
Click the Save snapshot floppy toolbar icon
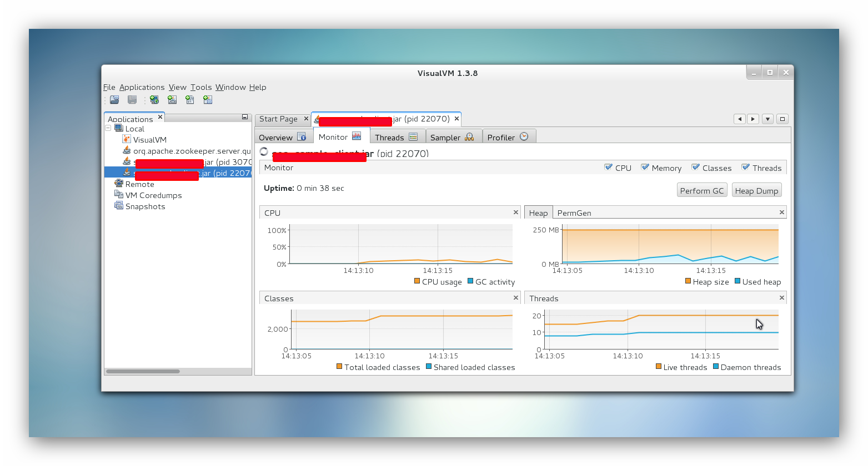click(132, 100)
